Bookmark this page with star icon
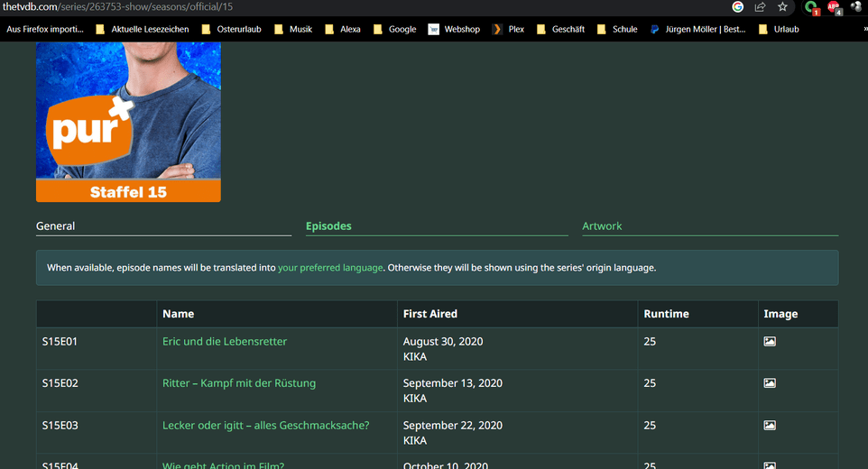 (x=782, y=6)
